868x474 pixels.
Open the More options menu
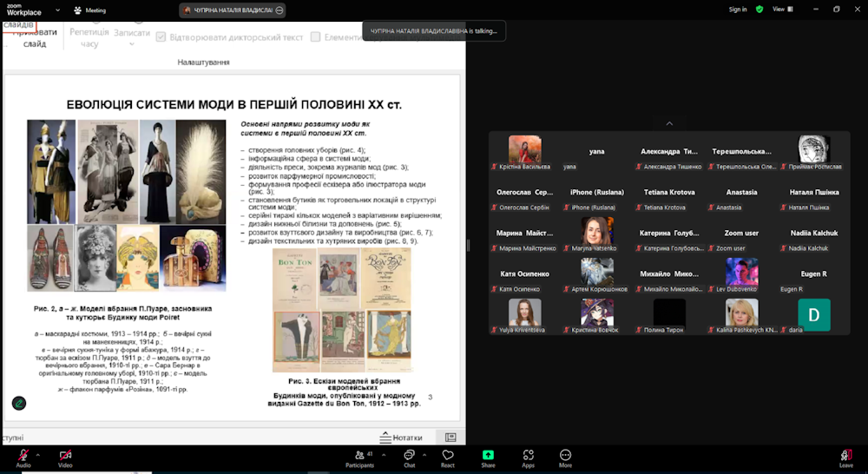[x=565, y=458]
